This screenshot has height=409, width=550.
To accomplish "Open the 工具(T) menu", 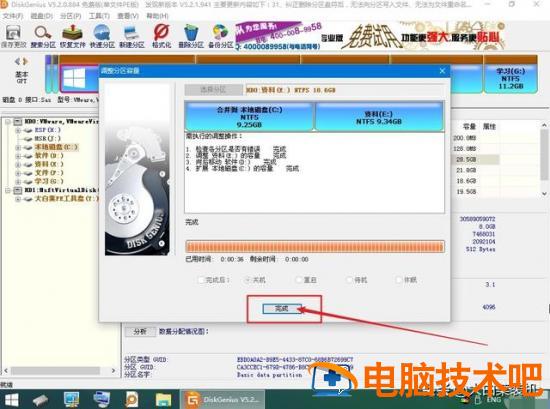I will point(99,16).
